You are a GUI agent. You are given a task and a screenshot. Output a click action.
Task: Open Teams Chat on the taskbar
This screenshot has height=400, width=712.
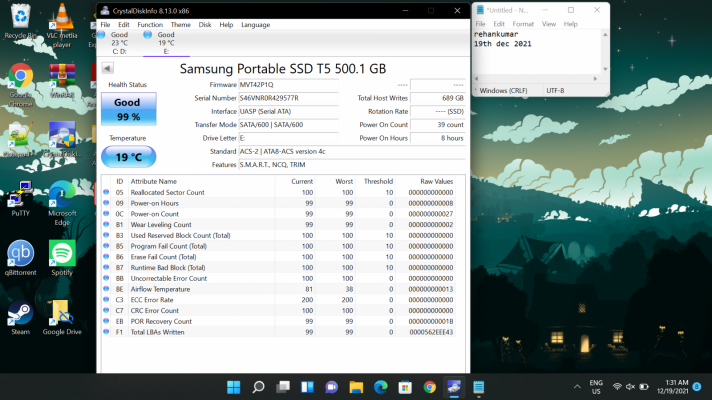click(x=332, y=387)
